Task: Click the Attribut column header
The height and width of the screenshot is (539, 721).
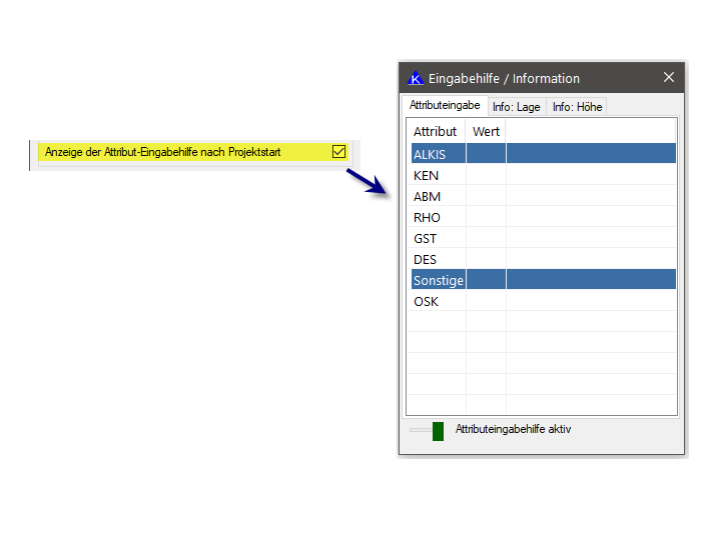Action: 435,131
